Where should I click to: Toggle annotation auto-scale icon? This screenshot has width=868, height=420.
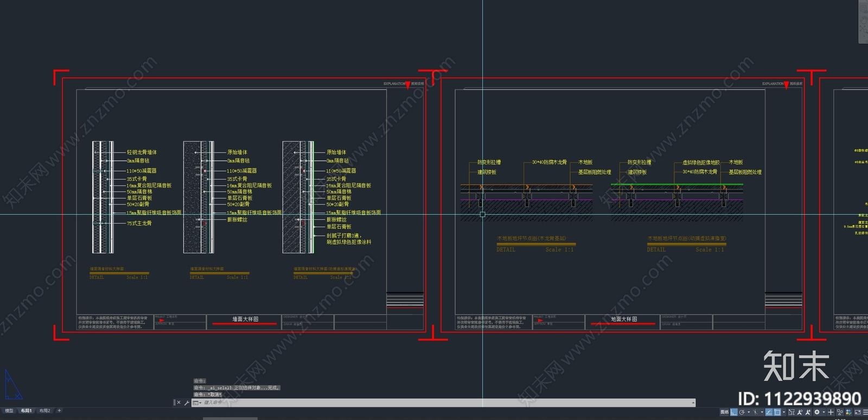[x=808, y=412]
